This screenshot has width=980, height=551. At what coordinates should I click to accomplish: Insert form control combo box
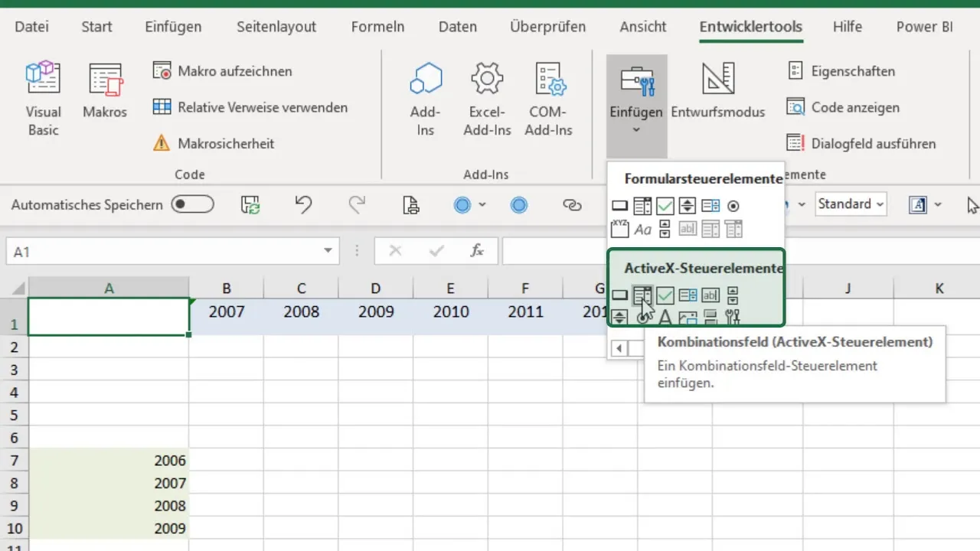click(642, 206)
